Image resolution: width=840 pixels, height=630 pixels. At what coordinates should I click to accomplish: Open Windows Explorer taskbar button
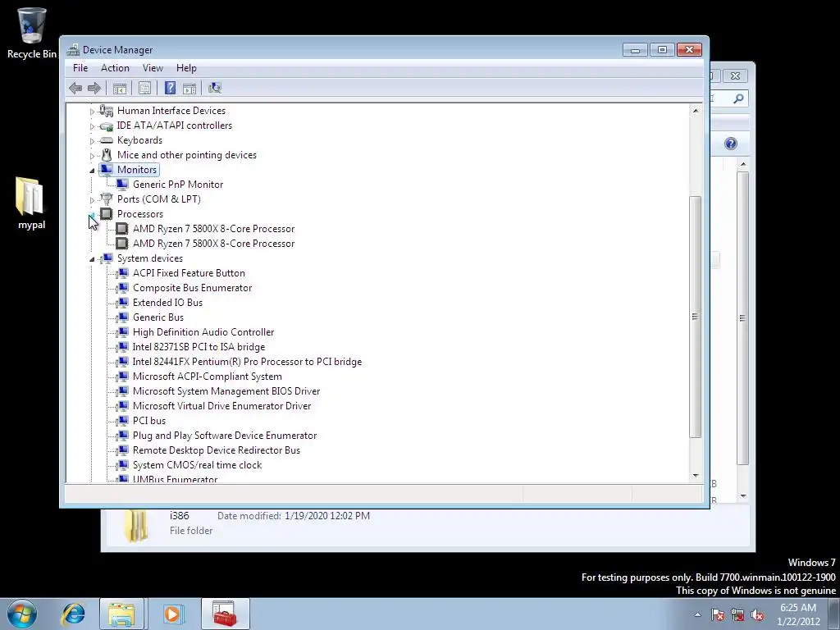point(121,614)
